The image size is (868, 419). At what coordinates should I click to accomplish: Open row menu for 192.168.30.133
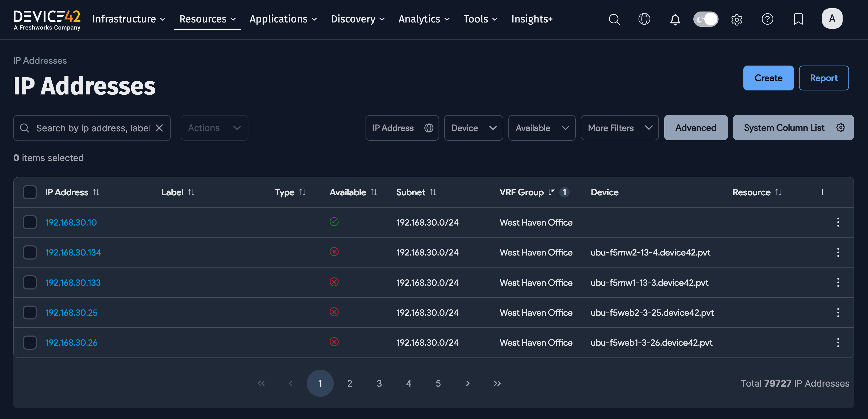pyautogui.click(x=838, y=283)
